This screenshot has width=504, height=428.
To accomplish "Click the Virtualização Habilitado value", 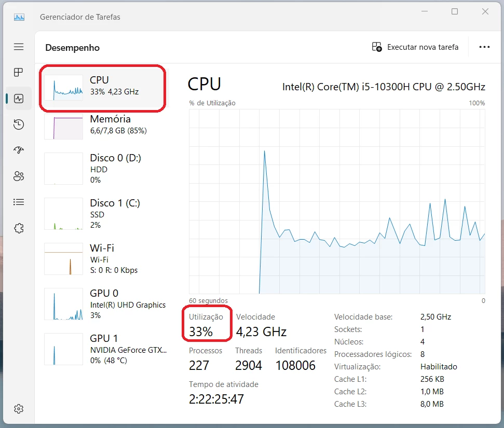I will pyautogui.click(x=439, y=367).
